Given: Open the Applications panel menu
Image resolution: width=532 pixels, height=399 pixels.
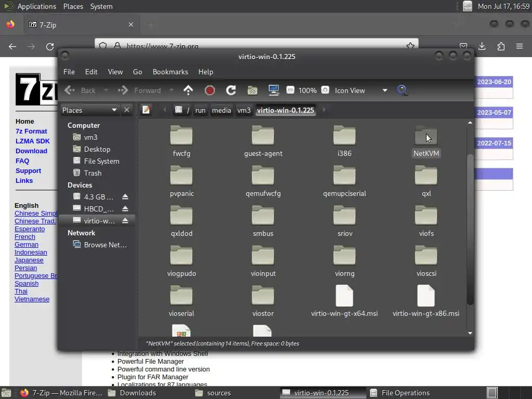Looking at the screenshot, I should 37,6.
